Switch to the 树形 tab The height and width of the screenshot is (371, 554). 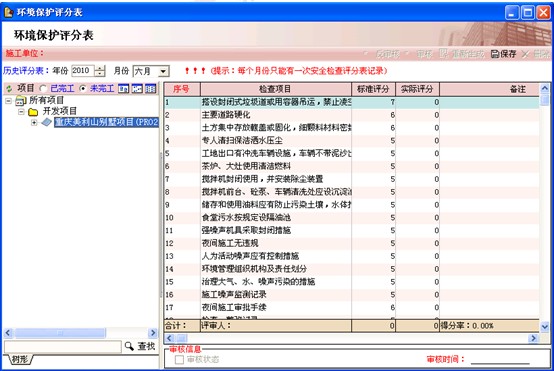[x=20, y=360]
